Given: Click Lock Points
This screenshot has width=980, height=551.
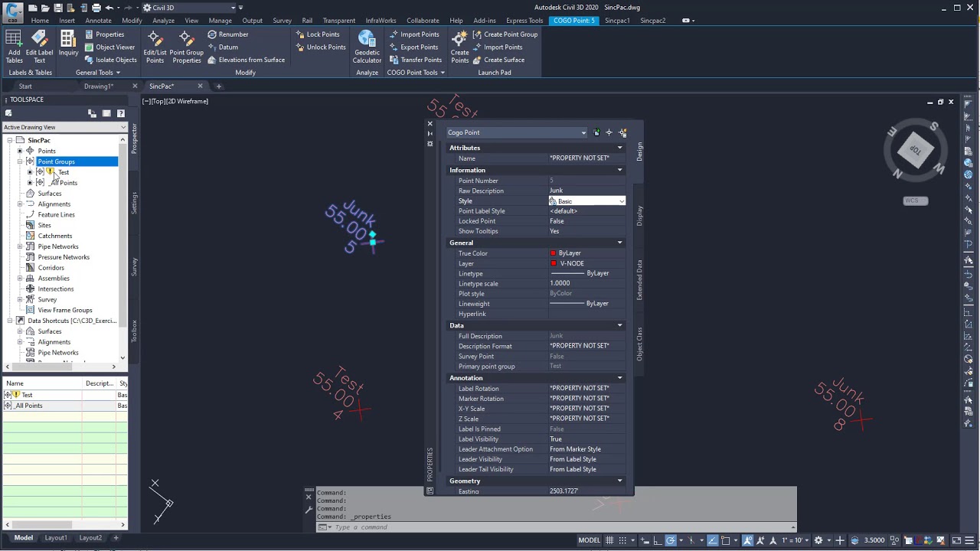Looking at the screenshot, I should point(318,34).
